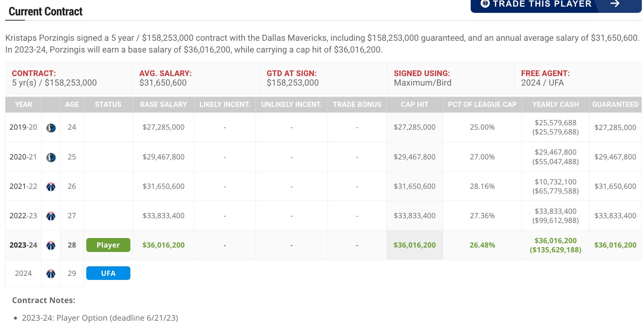Click the GUARANTEED column header
This screenshot has height=335, width=644.
coord(615,105)
